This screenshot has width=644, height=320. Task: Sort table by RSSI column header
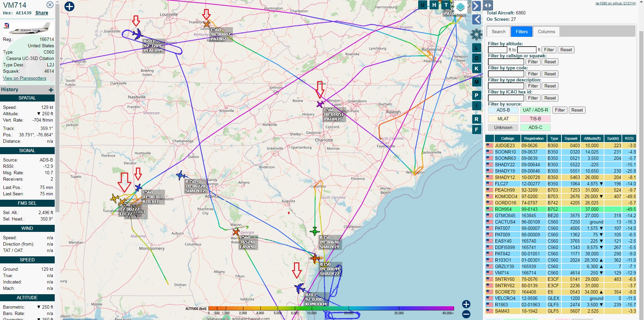click(x=629, y=138)
